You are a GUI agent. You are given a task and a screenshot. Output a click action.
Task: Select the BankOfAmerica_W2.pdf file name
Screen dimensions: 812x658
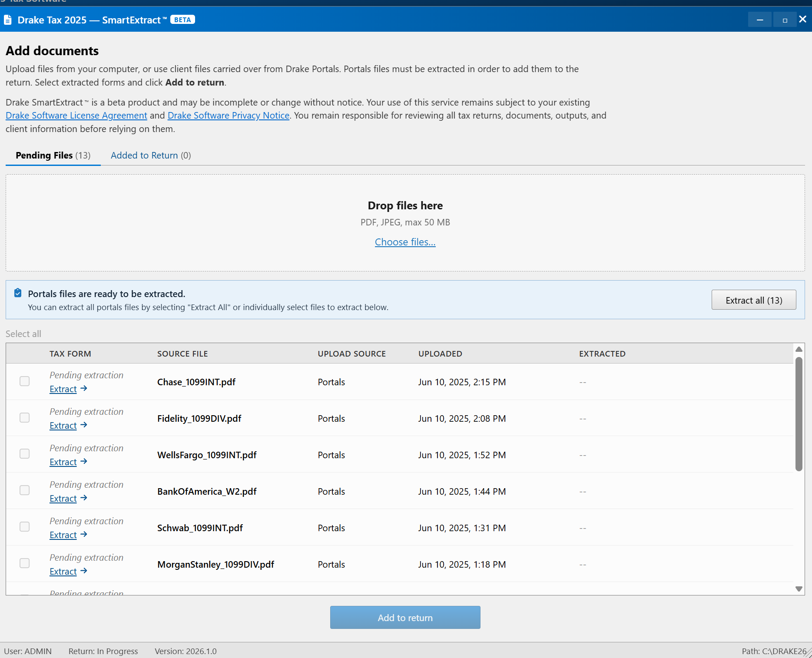[207, 492]
